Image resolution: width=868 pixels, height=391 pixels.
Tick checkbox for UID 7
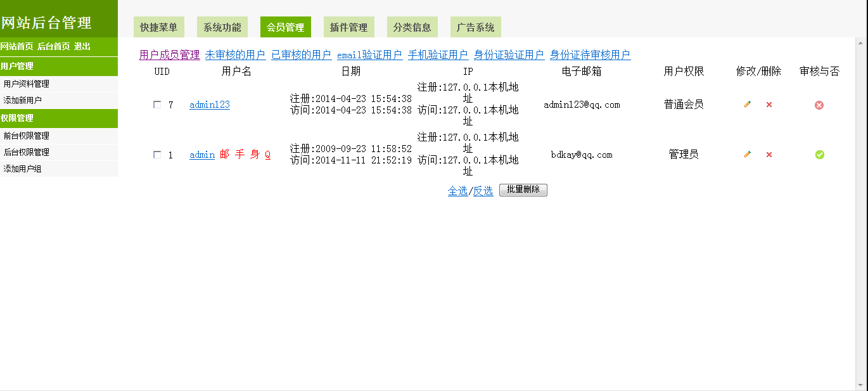(x=157, y=105)
